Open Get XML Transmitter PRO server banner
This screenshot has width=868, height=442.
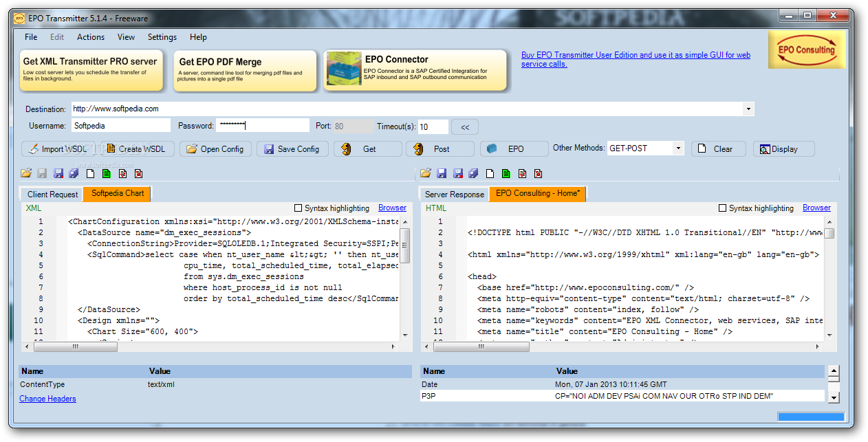(91, 70)
